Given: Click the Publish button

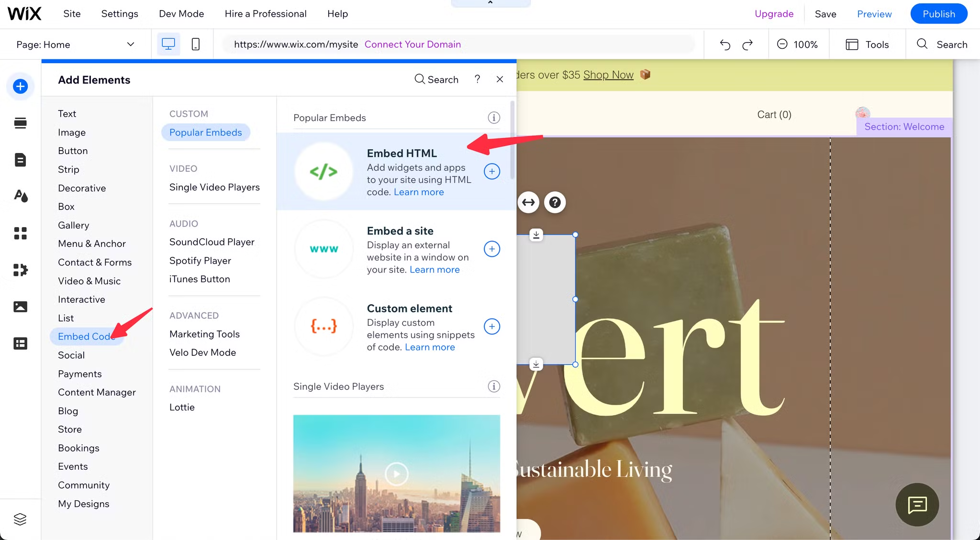Looking at the screenshot, I should (x=938, y=14).
